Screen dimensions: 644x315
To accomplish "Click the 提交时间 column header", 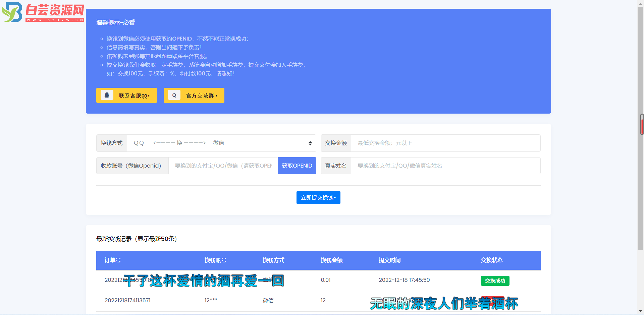I will (389, 260).
